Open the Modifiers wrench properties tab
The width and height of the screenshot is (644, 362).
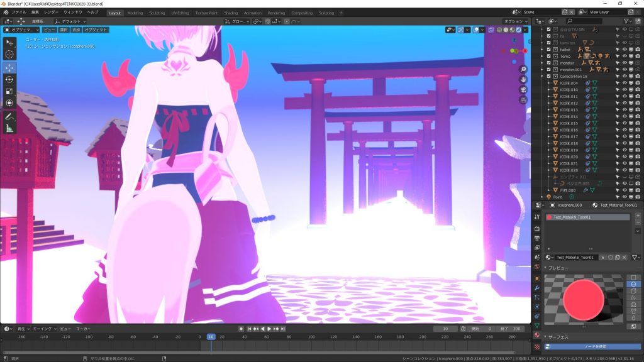(537, 288)
